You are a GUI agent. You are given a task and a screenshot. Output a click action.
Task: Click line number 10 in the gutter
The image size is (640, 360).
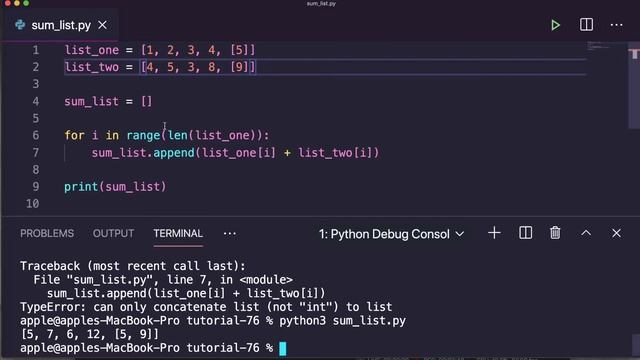(x=33, y=203)
